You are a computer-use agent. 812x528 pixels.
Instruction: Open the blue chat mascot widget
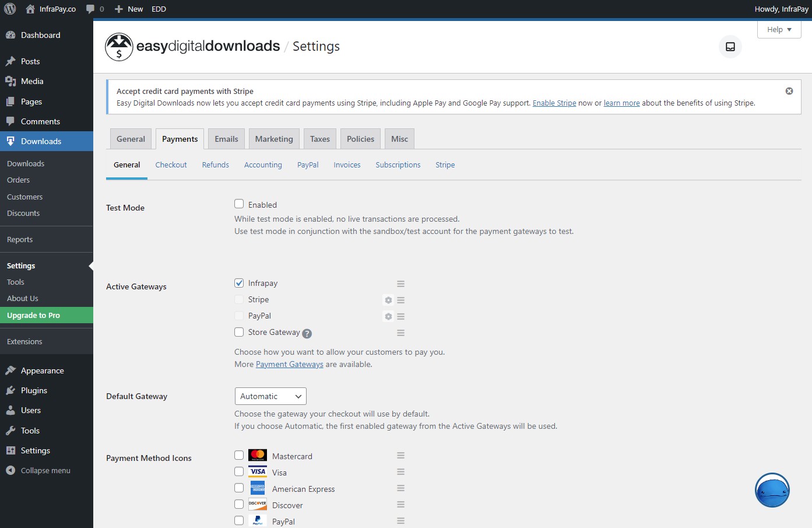coord(772,490)
